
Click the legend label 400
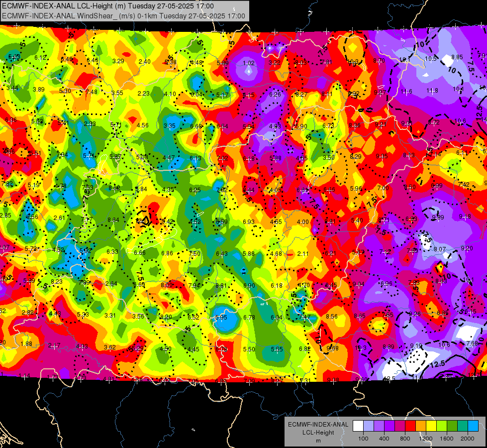[384, 439]
